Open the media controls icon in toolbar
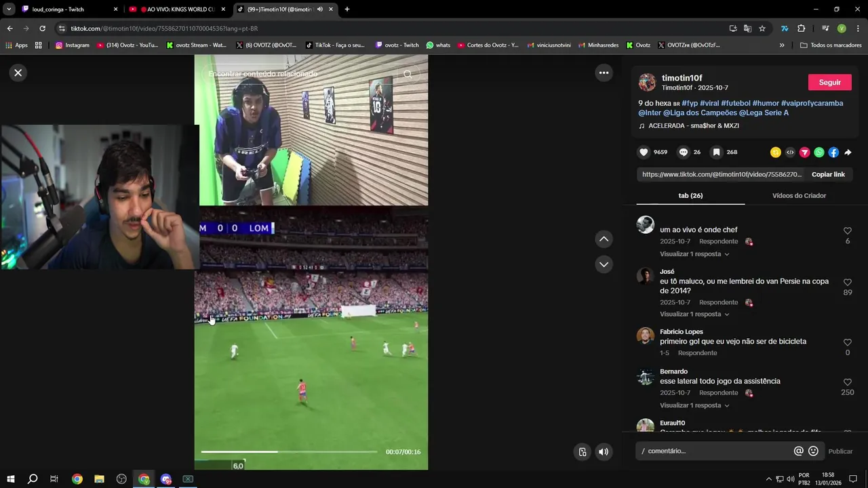Viewport: 868px width, 488px height. click(x=825, y=28)
